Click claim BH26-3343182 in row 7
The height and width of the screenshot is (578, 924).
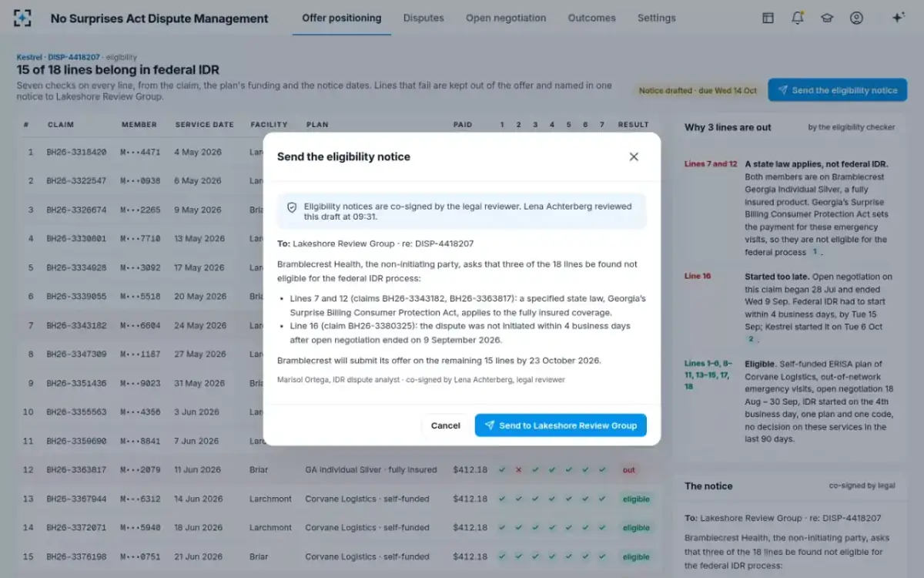[77, 325]
